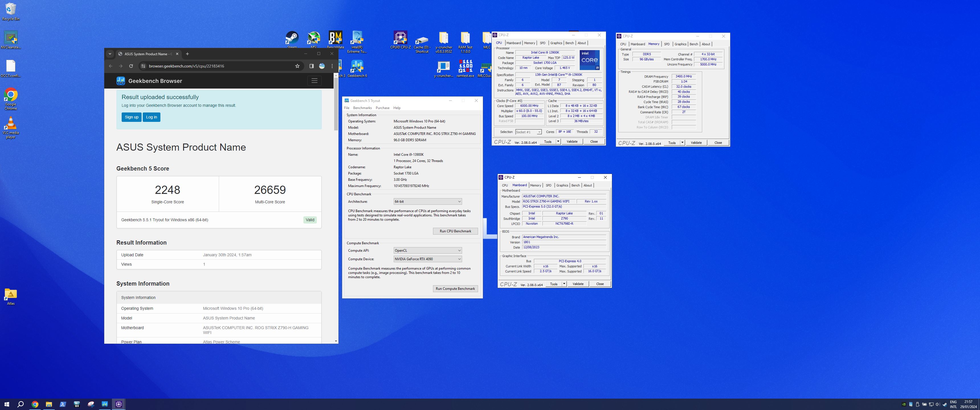Image resolution: width=980 pixels, height=410 pixels.
Task: Click Sign up button on Geekbench page
Action: tap(132, 117)
